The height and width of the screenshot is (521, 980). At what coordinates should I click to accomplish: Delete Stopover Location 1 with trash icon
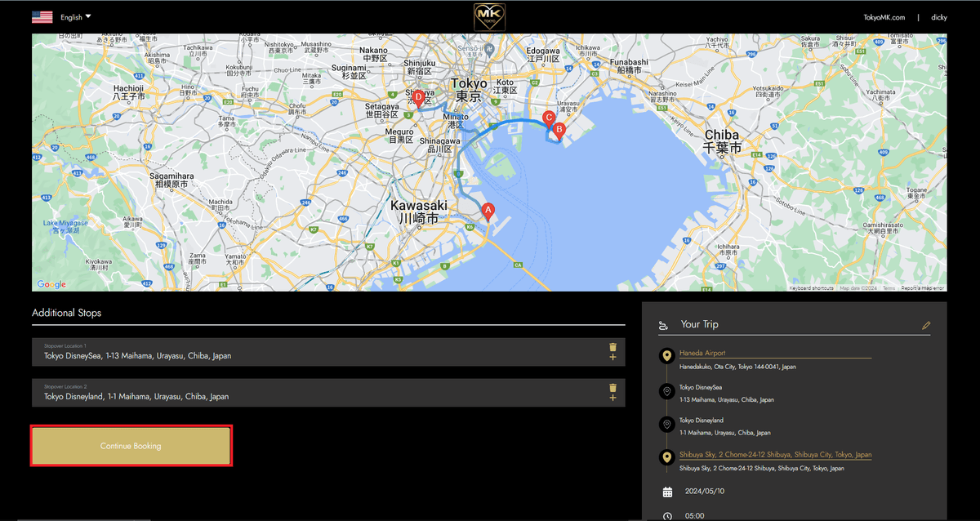[612, 347]
